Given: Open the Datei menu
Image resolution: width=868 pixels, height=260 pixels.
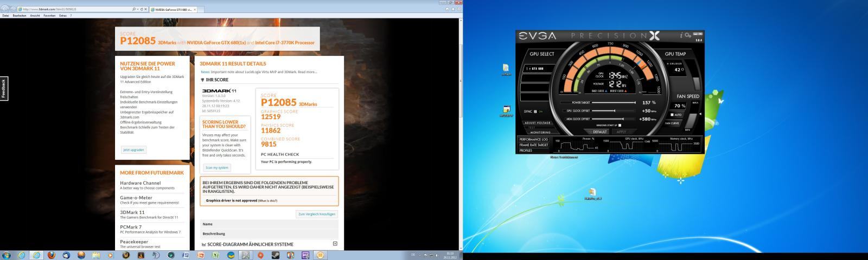Looking at the screenshot, I should (x=5, y=16).
